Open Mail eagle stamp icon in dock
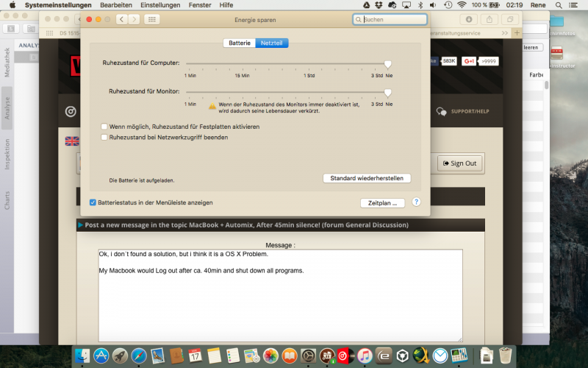Screen dimensions: 588x368 (157, 355)
